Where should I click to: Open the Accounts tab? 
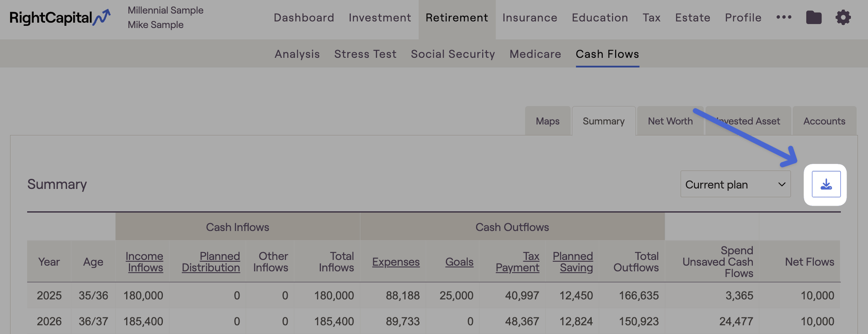pyautogui.click(x=824, y=121)
